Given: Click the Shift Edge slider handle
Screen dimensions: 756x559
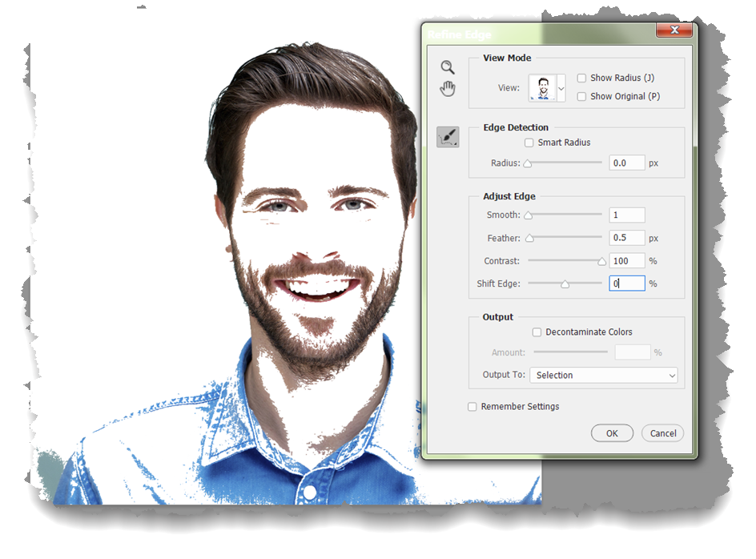Looking at the screenshot, I should pos(565,284).
